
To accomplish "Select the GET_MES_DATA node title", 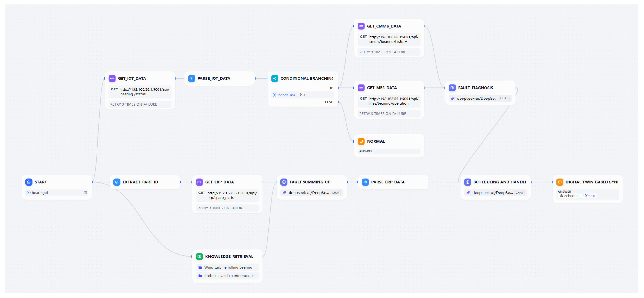I will click(382, 88).
